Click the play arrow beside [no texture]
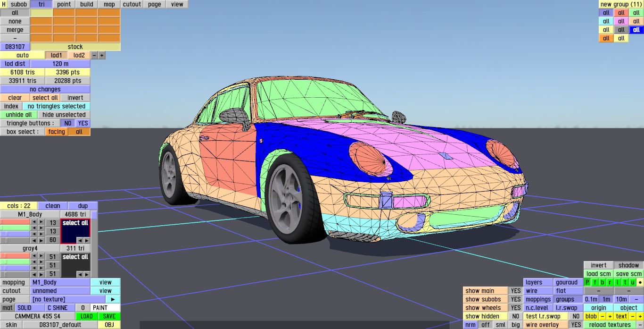Image resolution: width=644 pixels, height=329 pixels. 113,299
